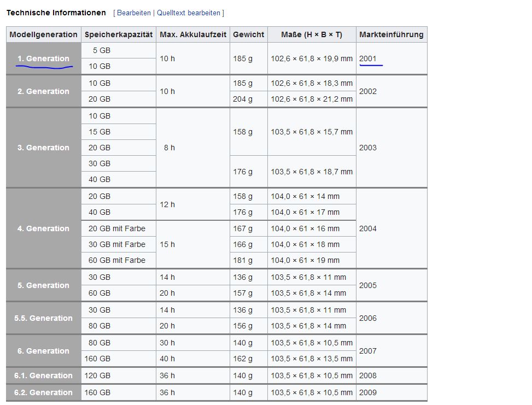Click the 'Bearbeiten' edit link
The width and height of the screenshot is (532, 405).
pyautogui.click(x=134, y=13)
